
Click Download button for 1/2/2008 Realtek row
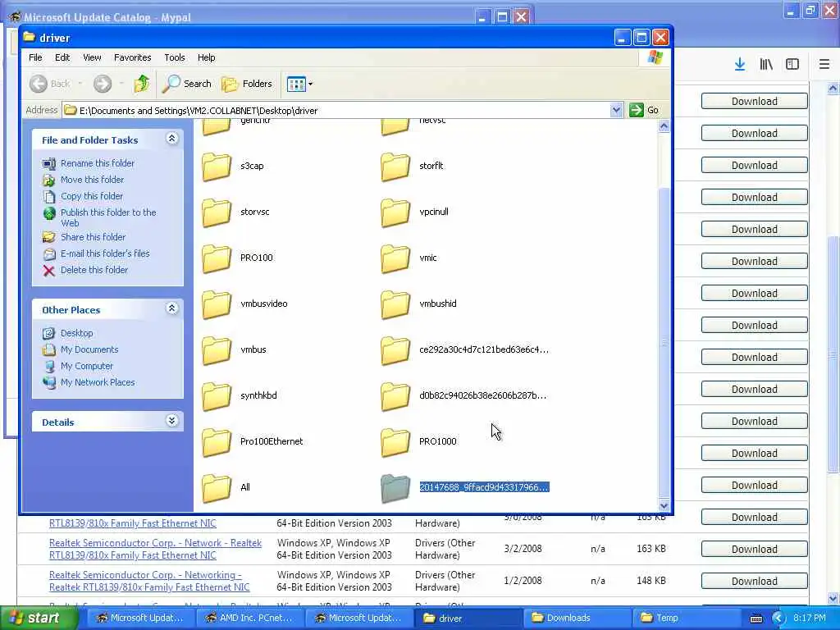(x=755, y=582)
